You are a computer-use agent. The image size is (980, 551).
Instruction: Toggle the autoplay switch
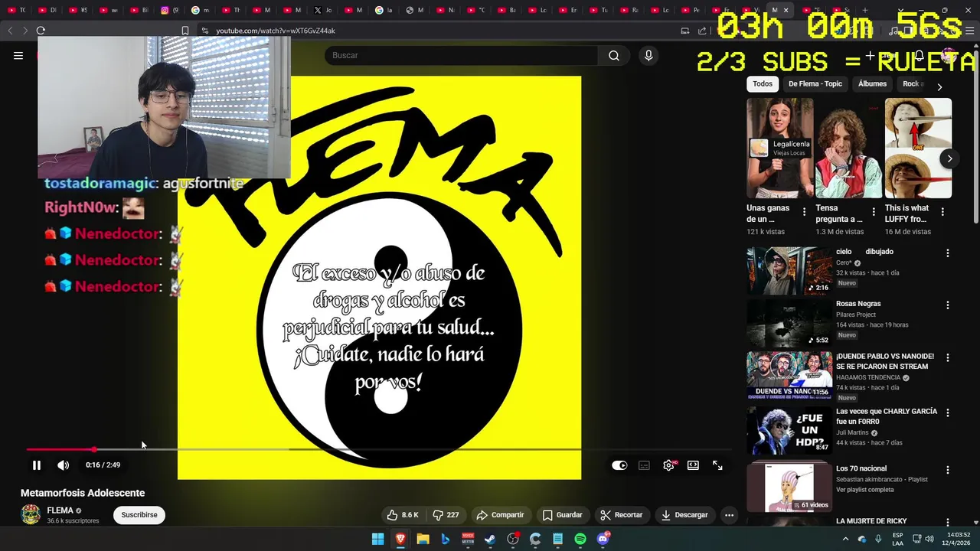[619, 465]
